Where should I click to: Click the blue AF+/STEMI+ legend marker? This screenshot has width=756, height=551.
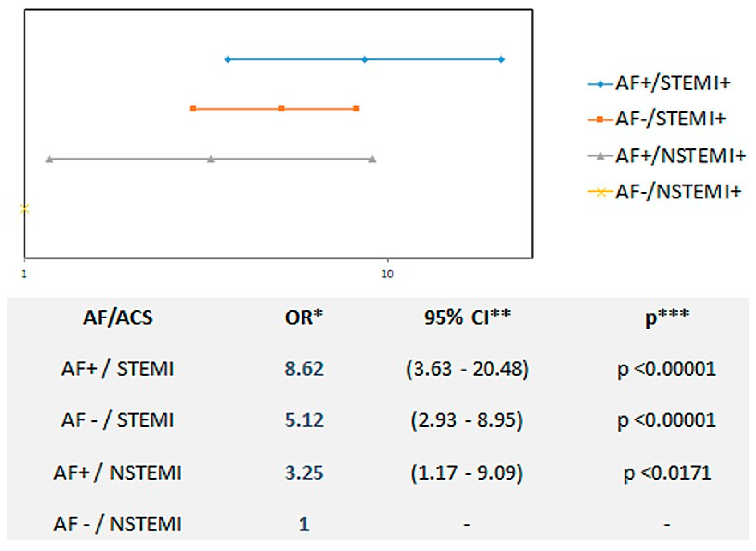601,84
